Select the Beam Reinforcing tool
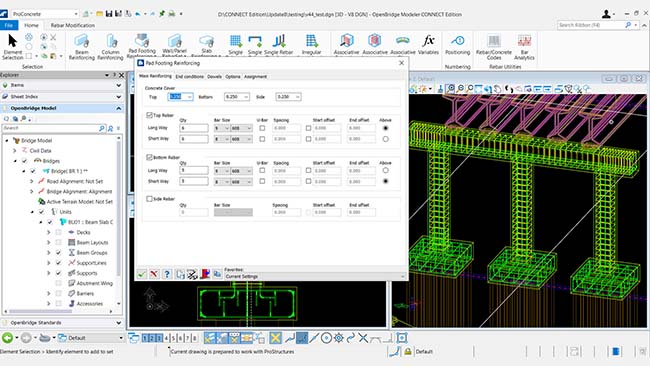The image size is (650, 366). (82, 46)
